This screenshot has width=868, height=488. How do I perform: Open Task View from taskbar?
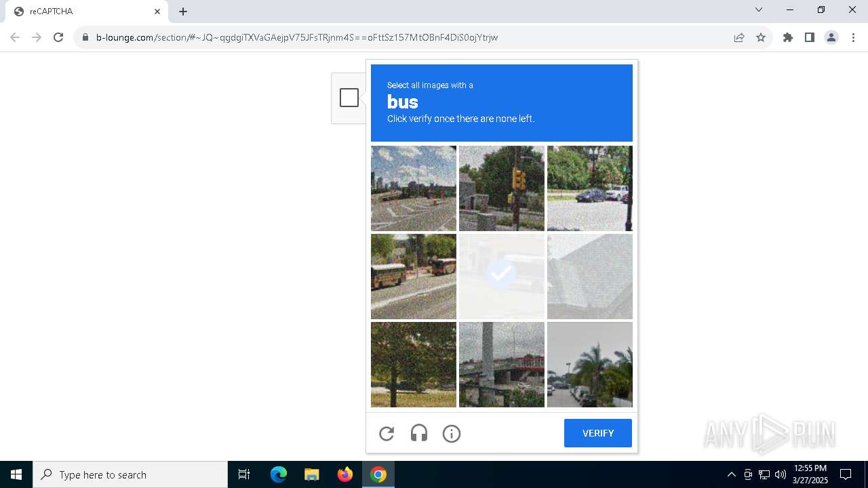coord(244,474)
